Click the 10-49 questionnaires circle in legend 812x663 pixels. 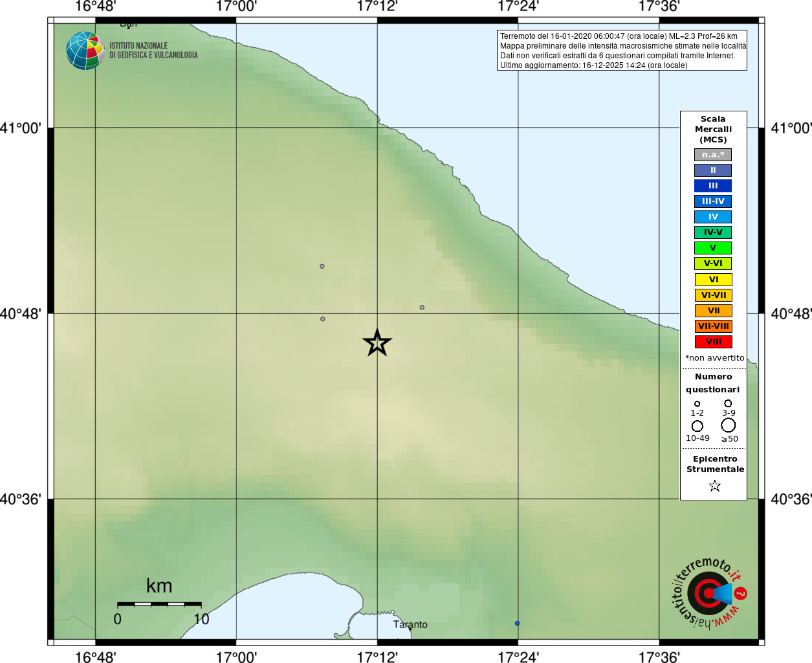pyautogui.click(x=697, y=426)
